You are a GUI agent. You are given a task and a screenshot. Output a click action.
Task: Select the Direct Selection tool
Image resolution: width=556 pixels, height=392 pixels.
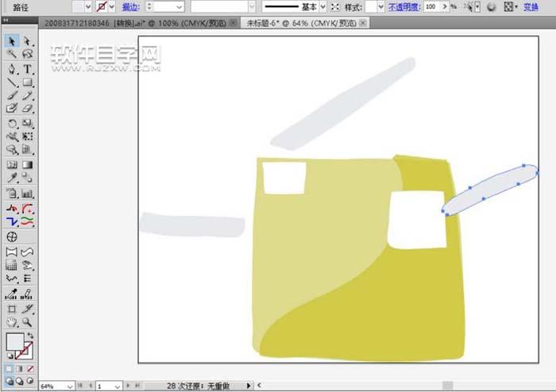[x=27, y=40]
